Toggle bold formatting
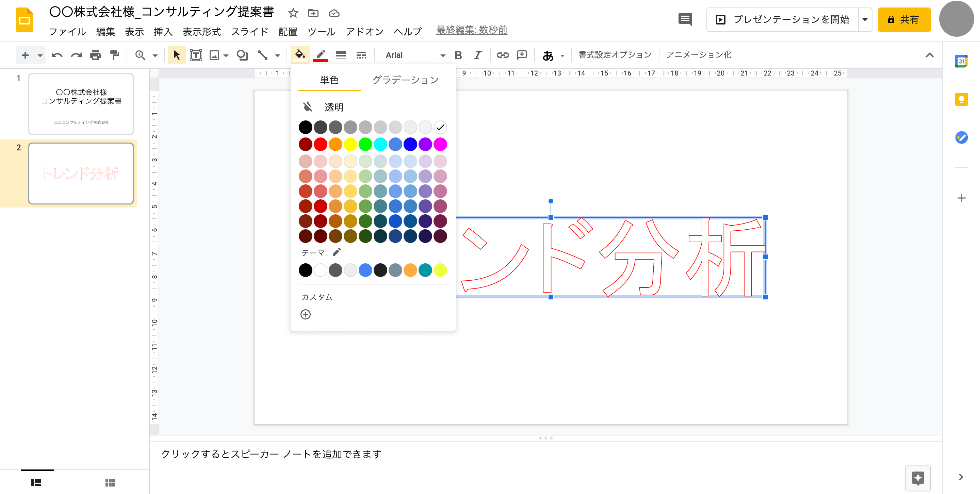 tap(458, 55)
